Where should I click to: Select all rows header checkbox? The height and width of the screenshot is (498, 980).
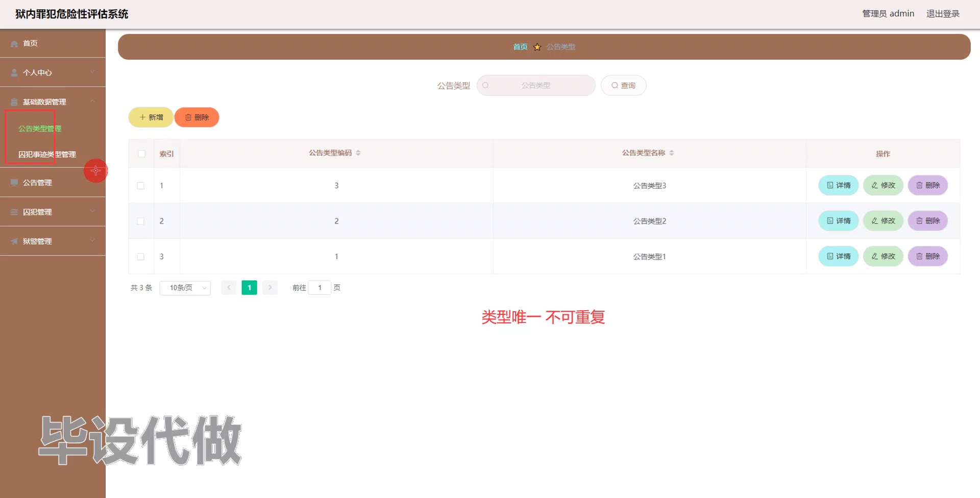[141, 154]
